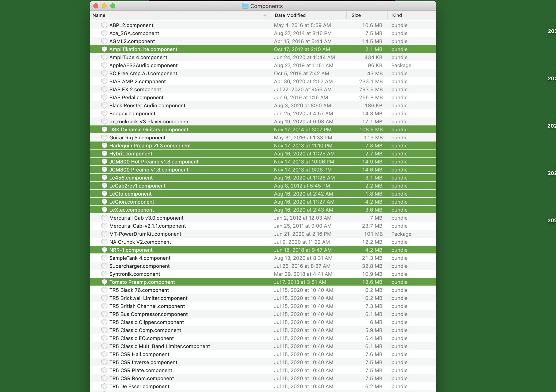Screen dimensions: 556x392
Task: Click the SampleTank 4.component icon
Action: click(104, 258)
